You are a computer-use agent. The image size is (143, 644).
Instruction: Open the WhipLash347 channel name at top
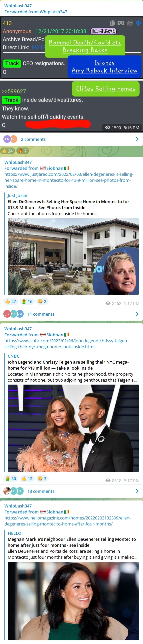click(x=18, y=6)
